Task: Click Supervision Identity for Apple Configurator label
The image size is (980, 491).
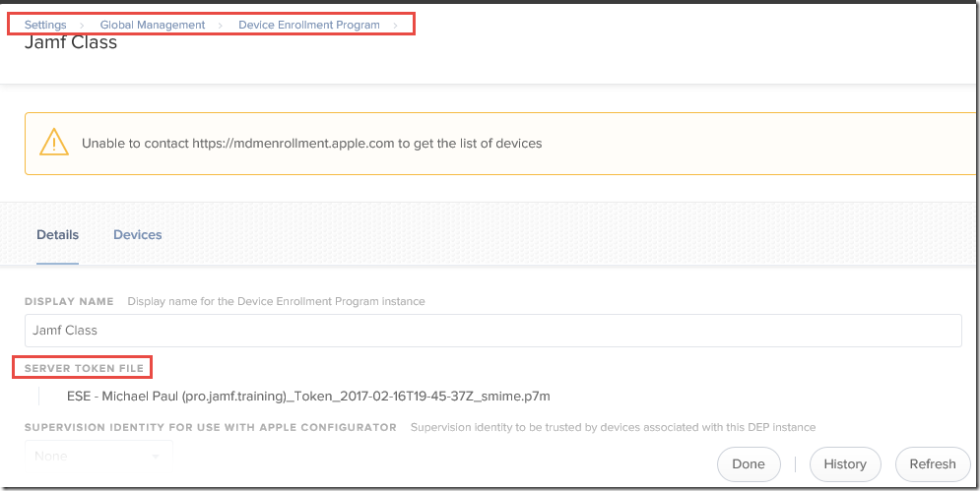Action: coord(211,428)
